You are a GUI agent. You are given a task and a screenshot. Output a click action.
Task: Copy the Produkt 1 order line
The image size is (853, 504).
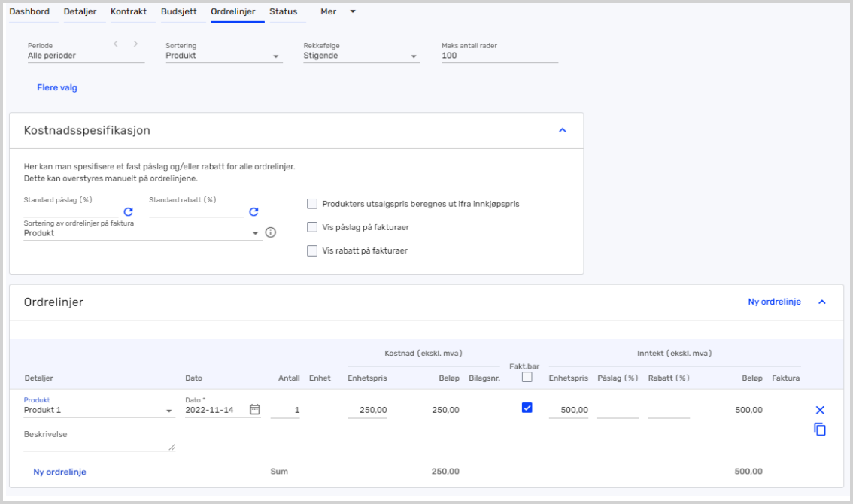(x=820, y=430)
